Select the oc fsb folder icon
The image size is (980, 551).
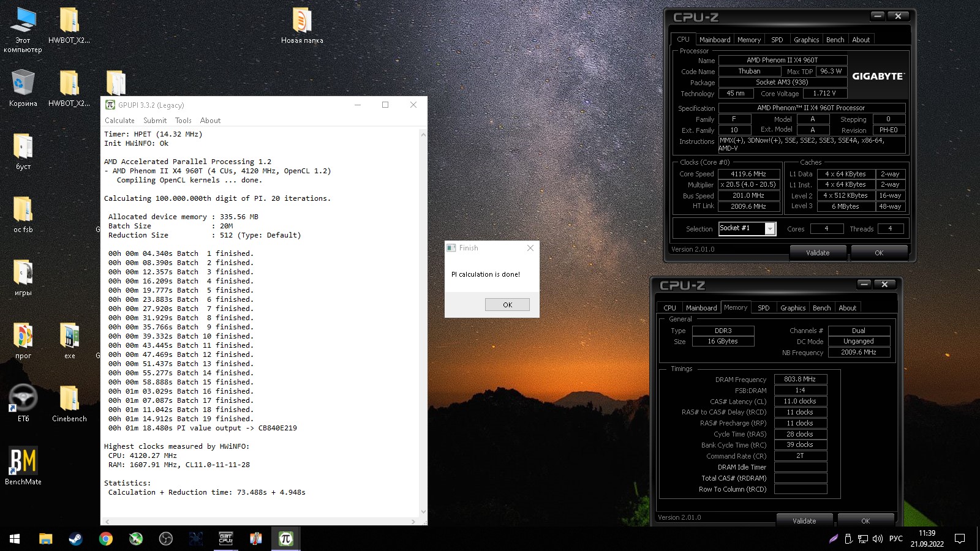click(x=23, y=214)
